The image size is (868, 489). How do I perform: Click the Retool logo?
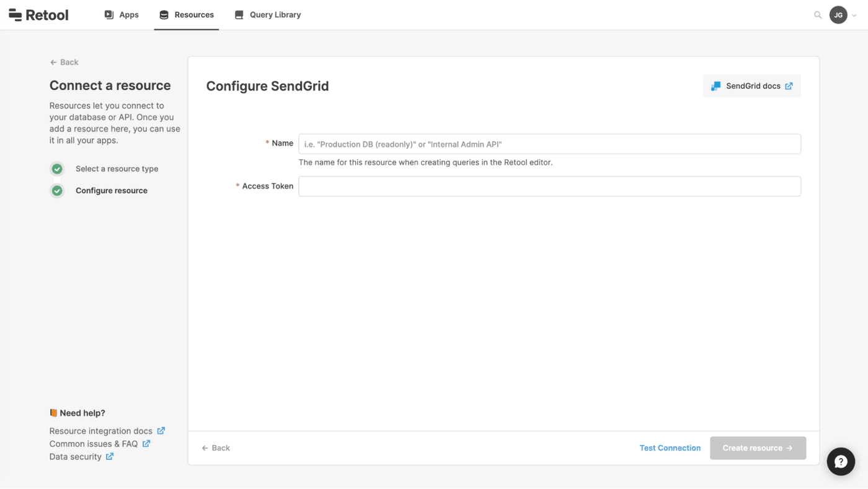pos(38,15)
